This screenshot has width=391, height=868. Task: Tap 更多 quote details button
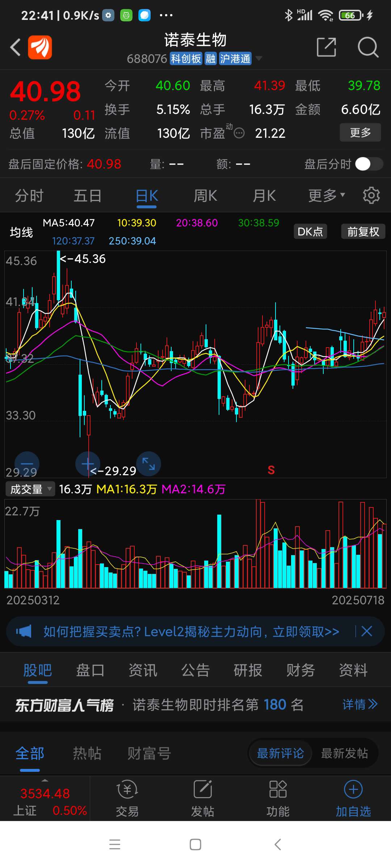tap(360, 132)
